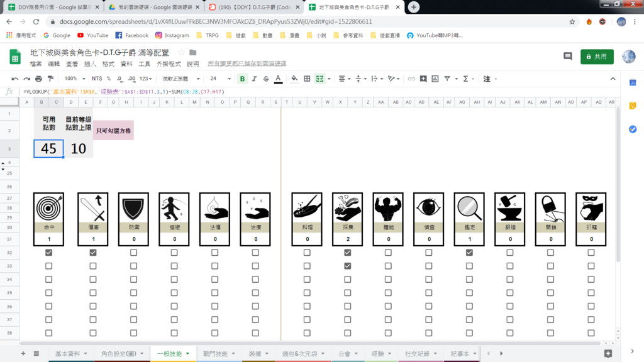Viewport: 644px width, 362px height.
Task: Select the cell showing 45
Action: pos(48,148)
